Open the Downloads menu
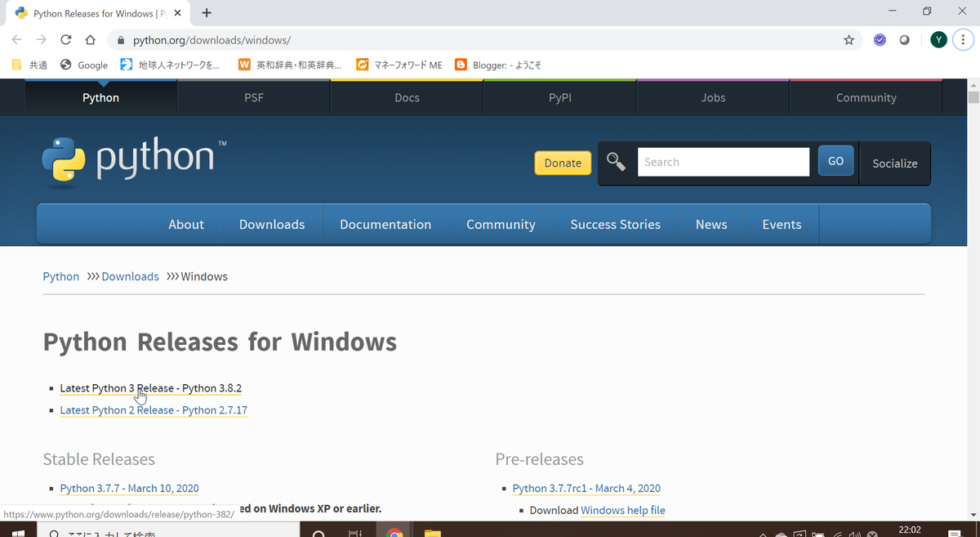The width and height of the screenshot is (980, 537). tap(272, 224)
